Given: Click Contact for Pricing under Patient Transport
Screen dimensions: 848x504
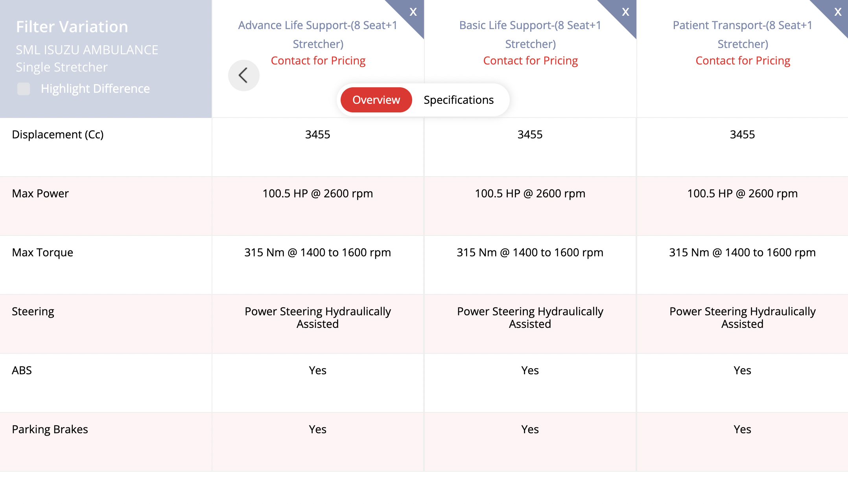Looking at the screenshot, I should 743,61.
